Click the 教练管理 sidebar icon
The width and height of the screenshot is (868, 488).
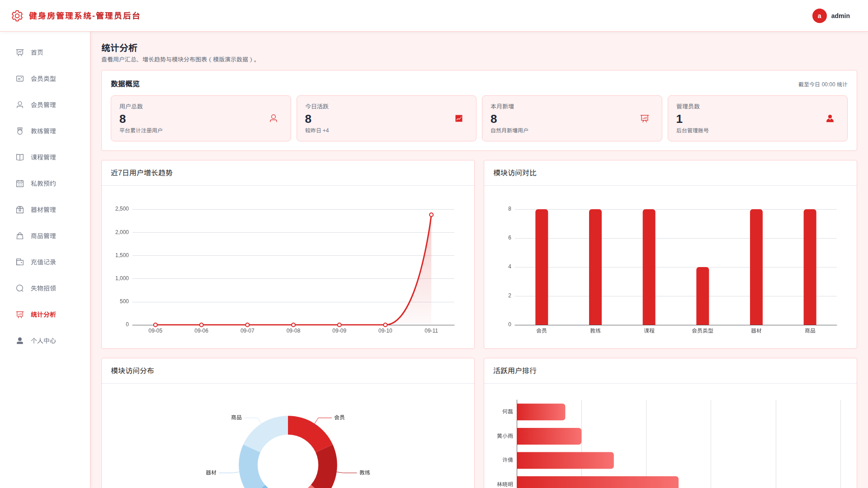click(20, 131)
